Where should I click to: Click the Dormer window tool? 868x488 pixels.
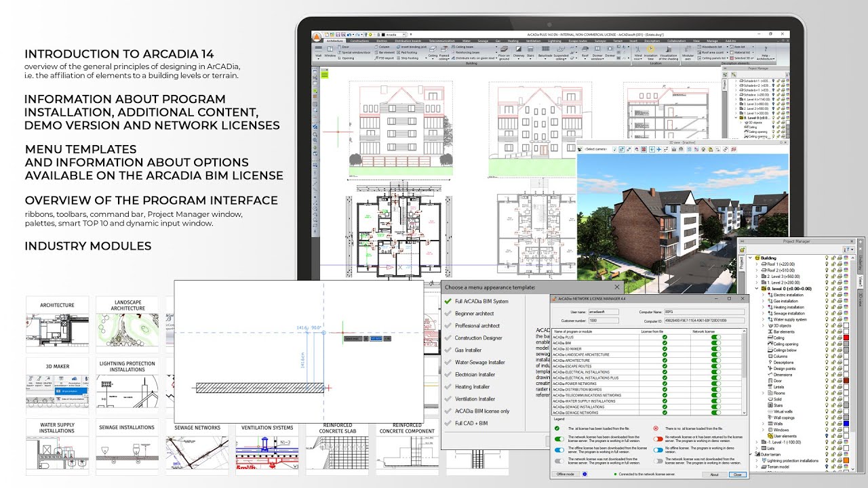pos(597,53)
